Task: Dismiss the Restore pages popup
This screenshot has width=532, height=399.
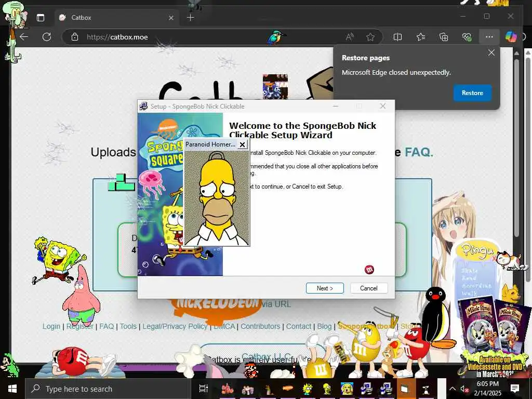Action: point(491,52)
